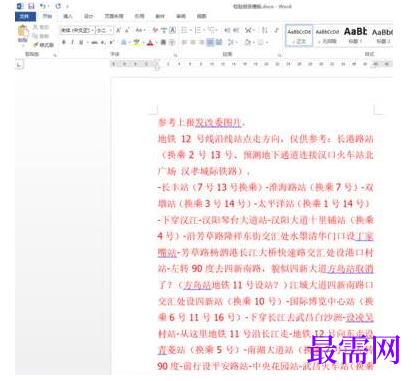Image resolution: width=419 pixels, height=381 pixels.
Task: Redo the last action
Action: 58,6
